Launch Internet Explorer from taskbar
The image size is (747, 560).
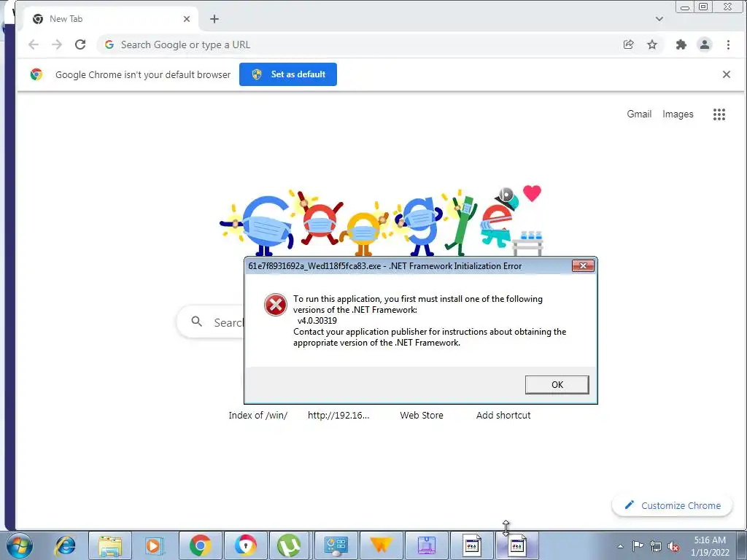65,546
